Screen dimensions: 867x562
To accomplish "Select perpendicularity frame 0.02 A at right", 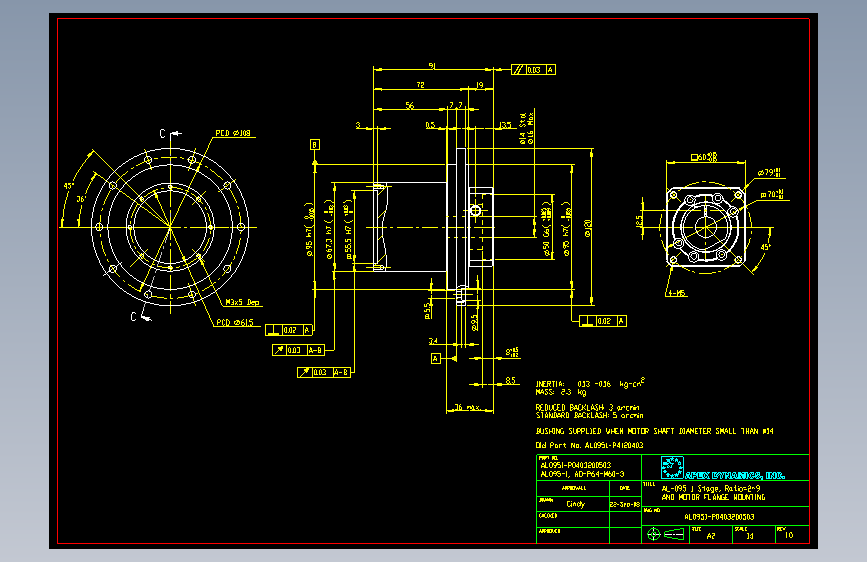I will [x=603, y=321].
